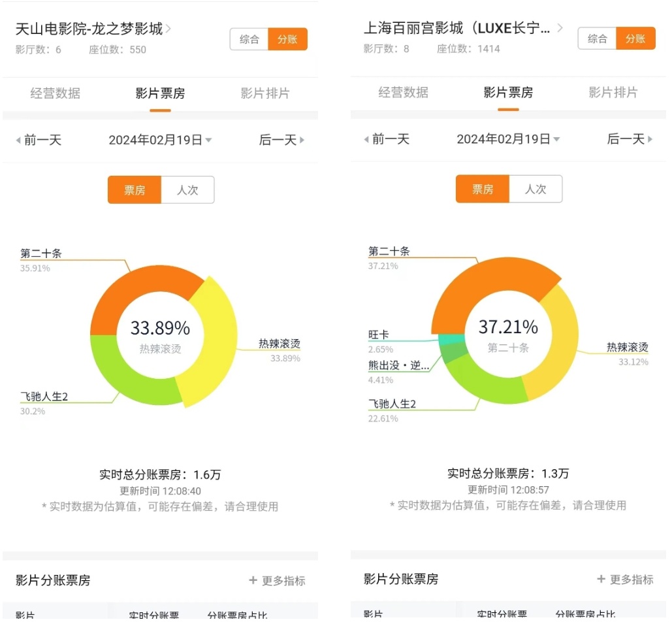This screenshot has height=622, width=672.
Task: Open 影片排片 tab in right panel
Action: [x=613, y=93]
